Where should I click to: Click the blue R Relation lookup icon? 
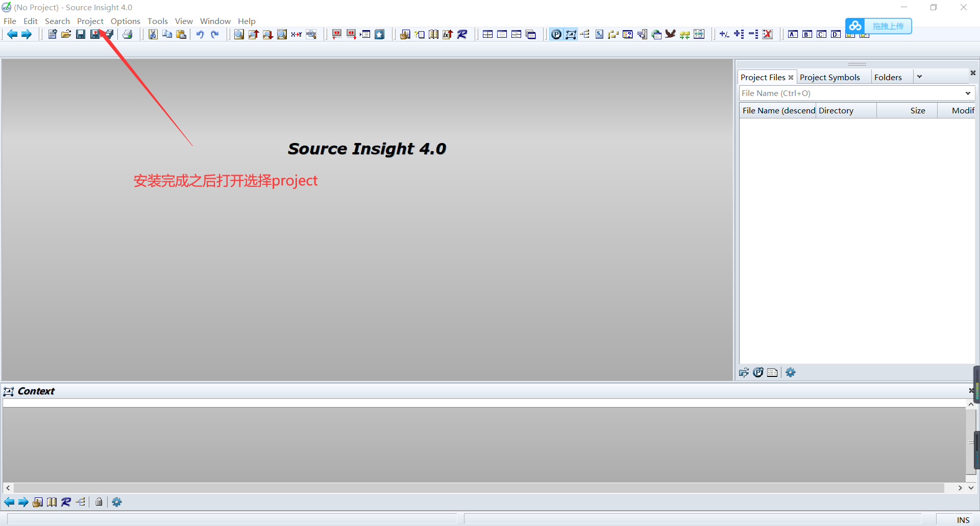click(462, 34)
